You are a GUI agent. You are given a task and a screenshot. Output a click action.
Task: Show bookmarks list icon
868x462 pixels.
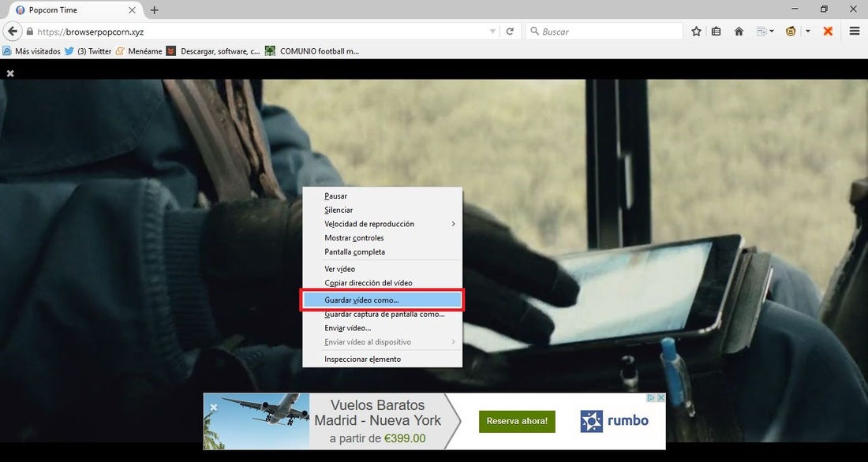(x=716, y=32)
